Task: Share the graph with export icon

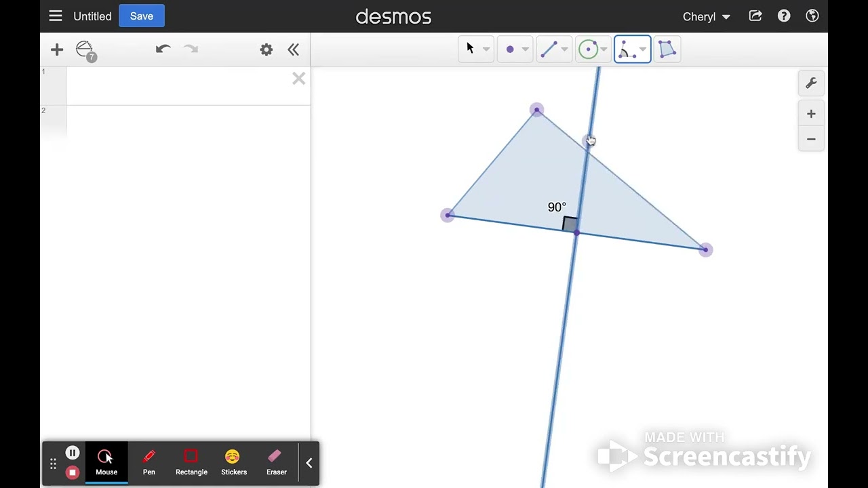Action: pos(755,16)
